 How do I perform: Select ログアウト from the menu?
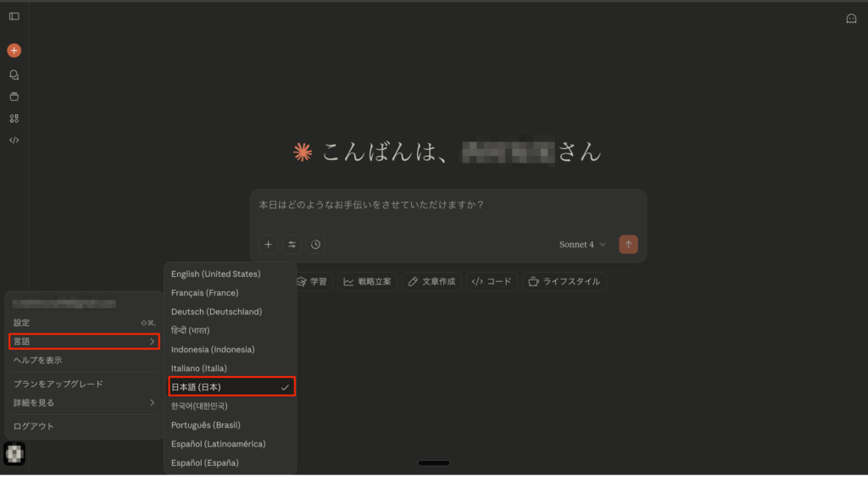pyautogui.click(x=84, y=426)
